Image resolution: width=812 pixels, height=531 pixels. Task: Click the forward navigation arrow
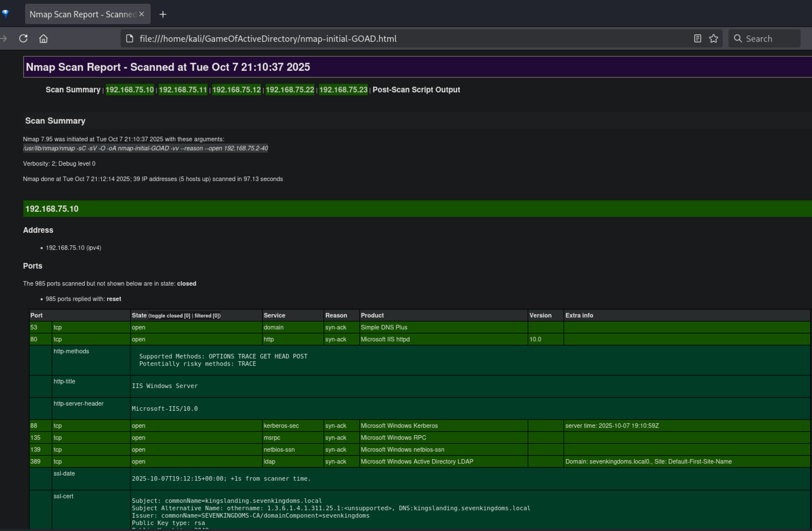(3, 39)
